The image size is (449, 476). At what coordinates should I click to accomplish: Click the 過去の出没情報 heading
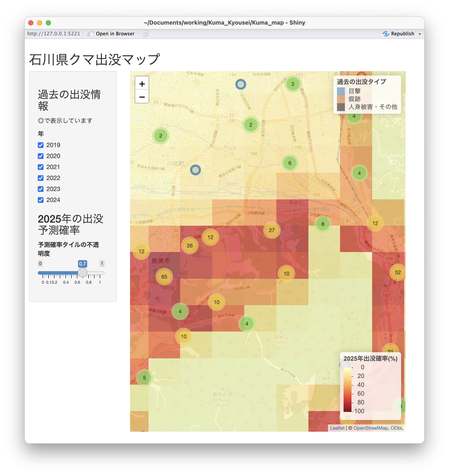coord(69,100)
